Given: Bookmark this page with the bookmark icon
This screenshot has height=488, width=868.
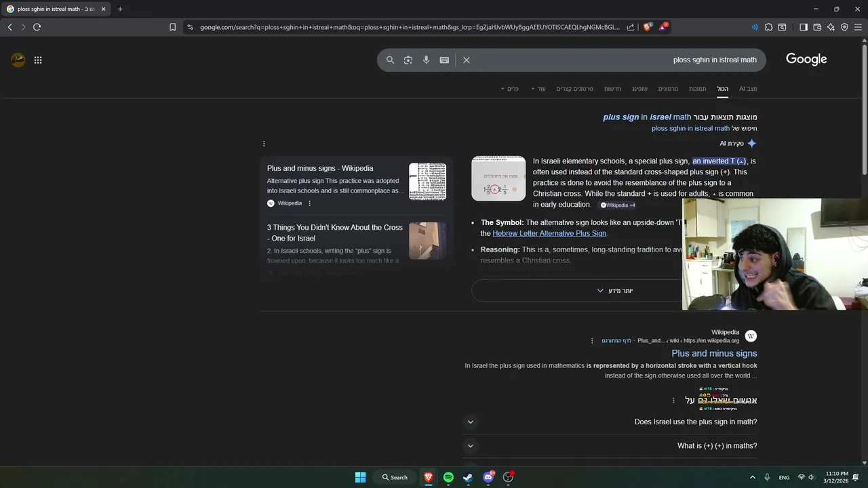Looking at the screenshot, I should click(172, 27).
